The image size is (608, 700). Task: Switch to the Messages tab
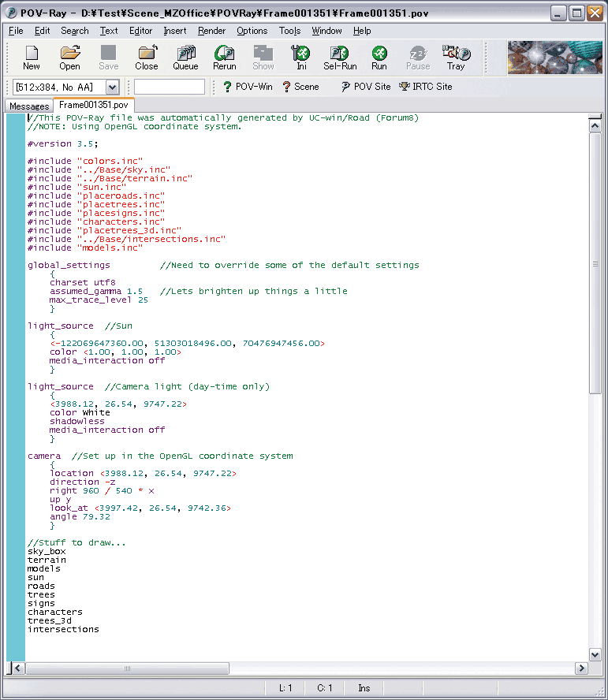point(29,106)
